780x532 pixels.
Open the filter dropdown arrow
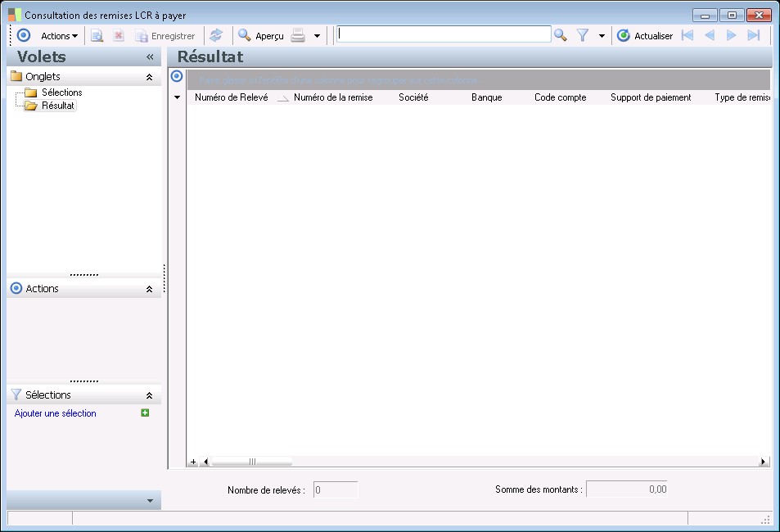(x=602, y=36)
